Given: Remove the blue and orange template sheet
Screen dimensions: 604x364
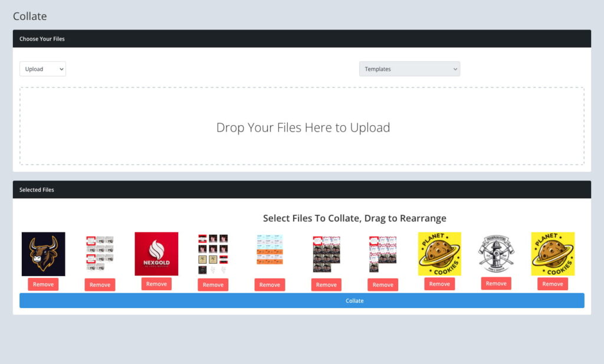Looking at the screenshot, I should 270,285.
